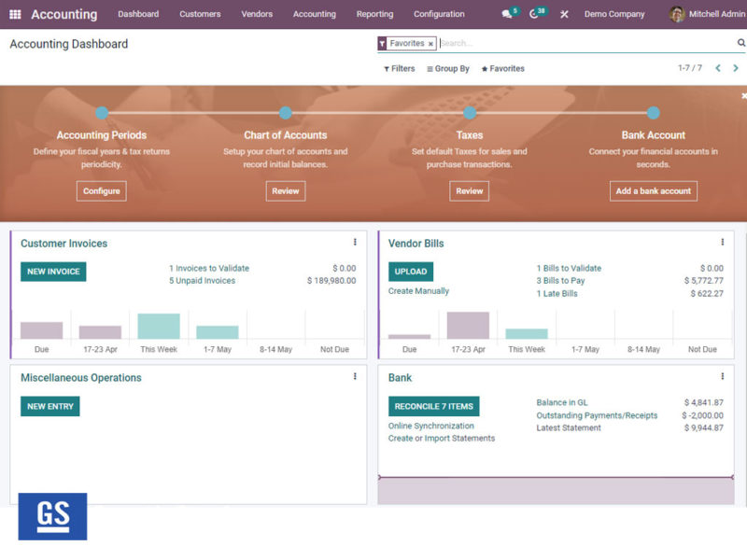Open the Vendor Bills card options menu
Image resolution: width=747 pixels, height=560 pixels.
pyautogui.click(x=723, y=244)
